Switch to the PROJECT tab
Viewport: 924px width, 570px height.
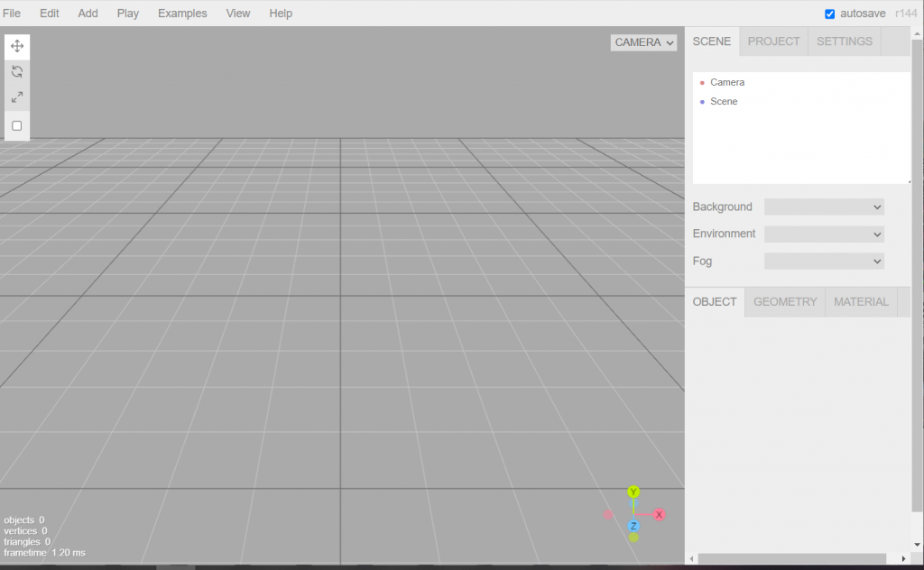[773, 41]
